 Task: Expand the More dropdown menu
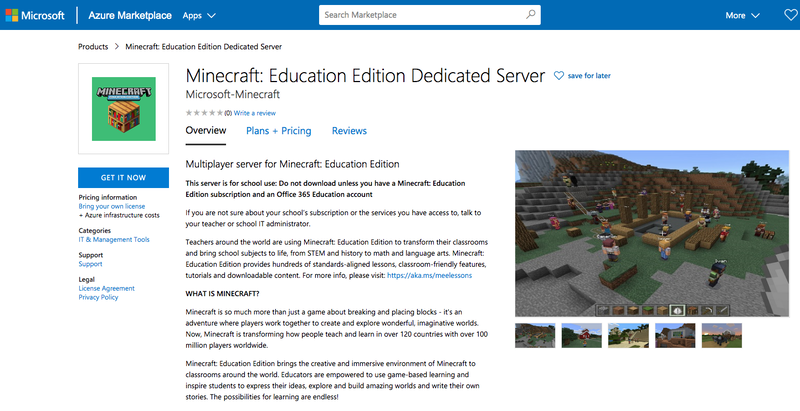(742, 16)
